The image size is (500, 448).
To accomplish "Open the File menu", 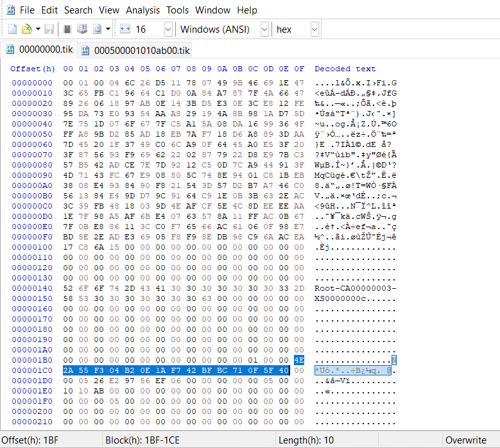I will [27, 10].
